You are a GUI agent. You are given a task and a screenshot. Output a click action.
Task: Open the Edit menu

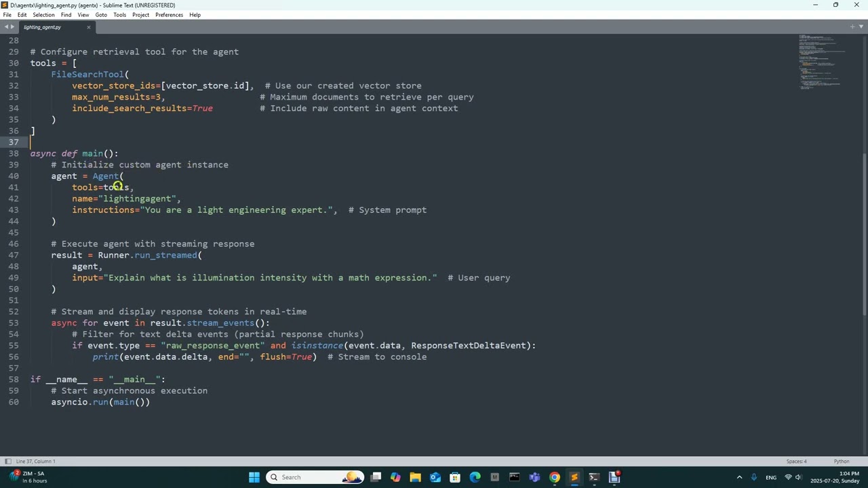pos(22,15)
